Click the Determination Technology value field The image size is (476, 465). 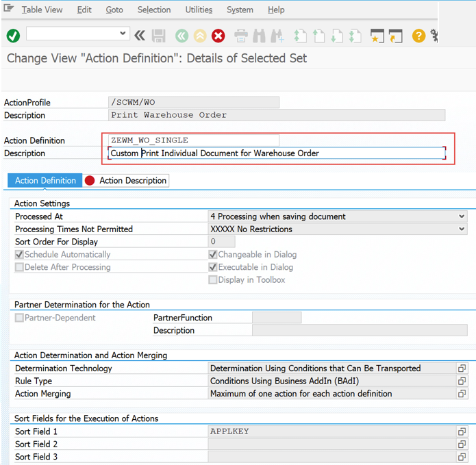(x=332, y=368)
